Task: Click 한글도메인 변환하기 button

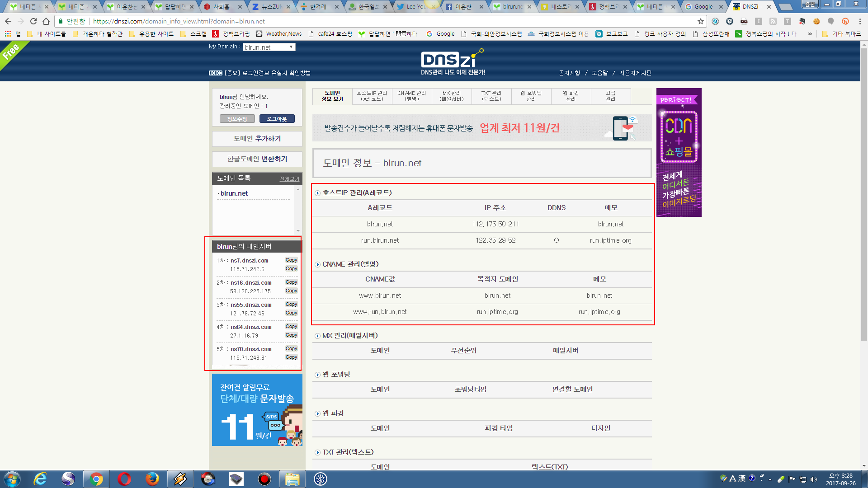Action: pyautogui.click(x=257, y=159)
